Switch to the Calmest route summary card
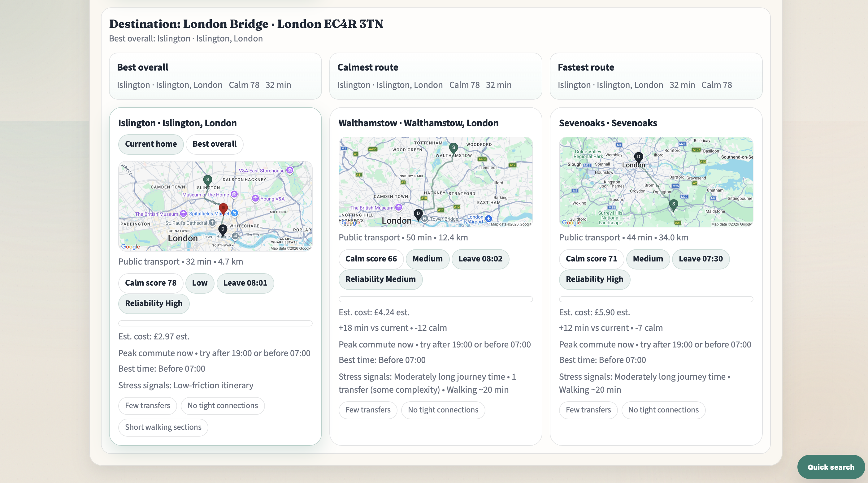868x483 pixels. [x=435, y=76]
